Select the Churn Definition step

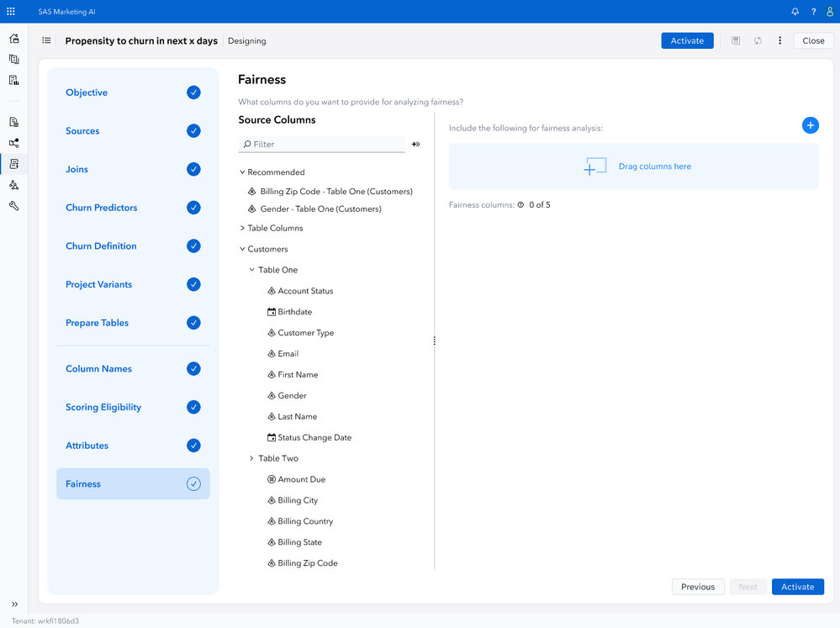pos(103,245)
